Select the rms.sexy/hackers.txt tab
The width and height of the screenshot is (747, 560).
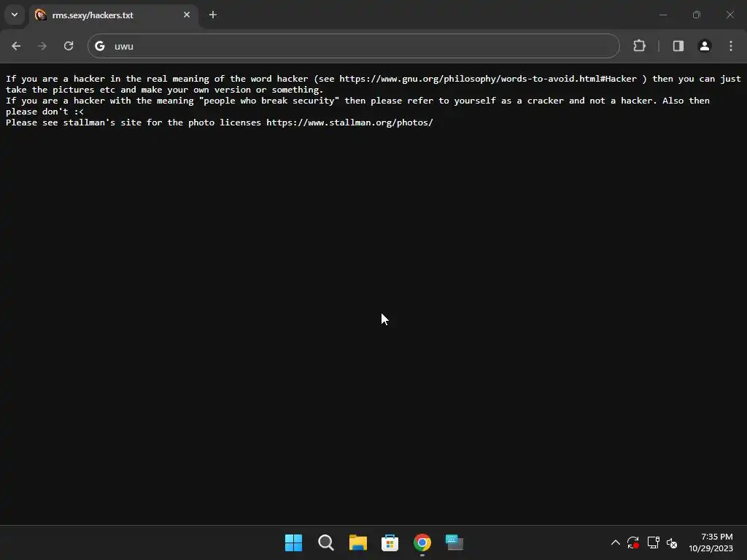113,15
